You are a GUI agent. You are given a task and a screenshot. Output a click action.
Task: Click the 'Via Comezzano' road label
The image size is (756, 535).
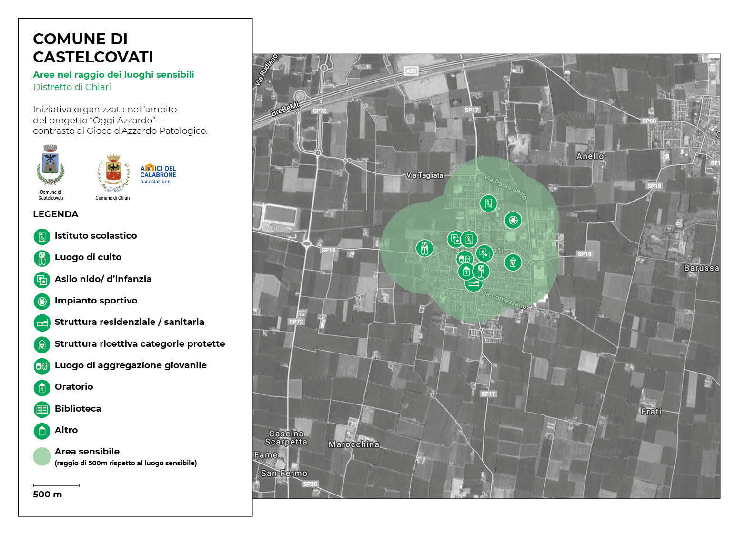click(504, 300)
